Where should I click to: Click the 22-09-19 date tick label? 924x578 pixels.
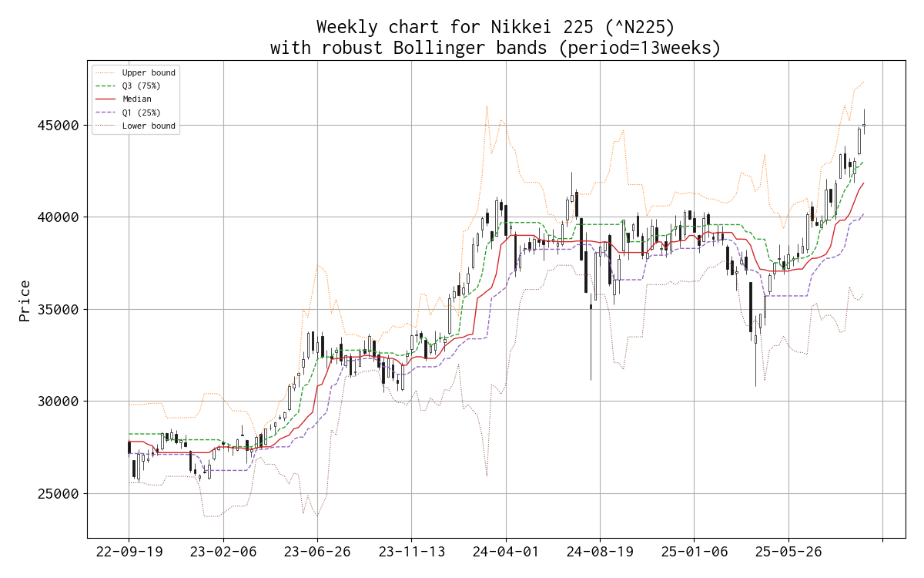[129, 553]
